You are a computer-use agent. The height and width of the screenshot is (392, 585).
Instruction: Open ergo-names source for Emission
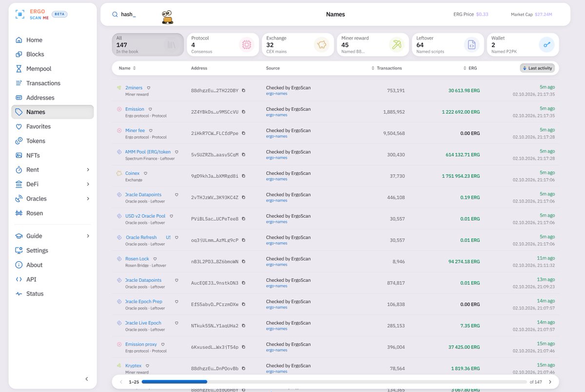click(x=277, y=115)
